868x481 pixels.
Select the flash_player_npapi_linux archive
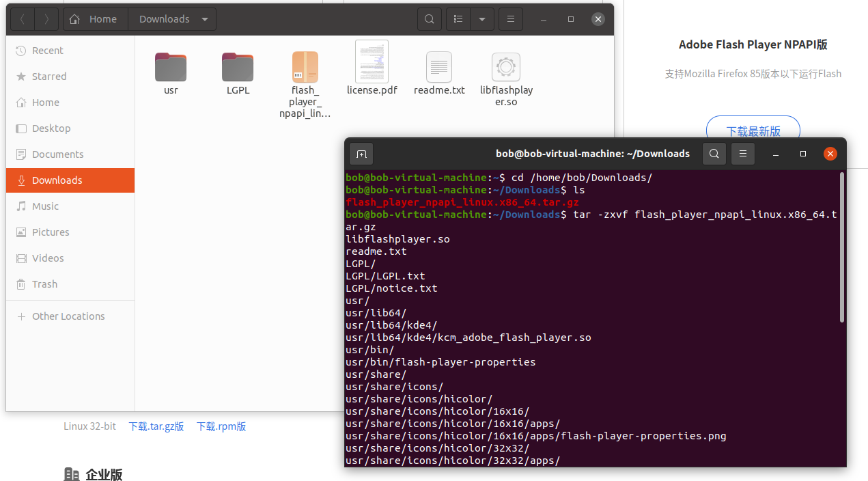pos(305,67)
